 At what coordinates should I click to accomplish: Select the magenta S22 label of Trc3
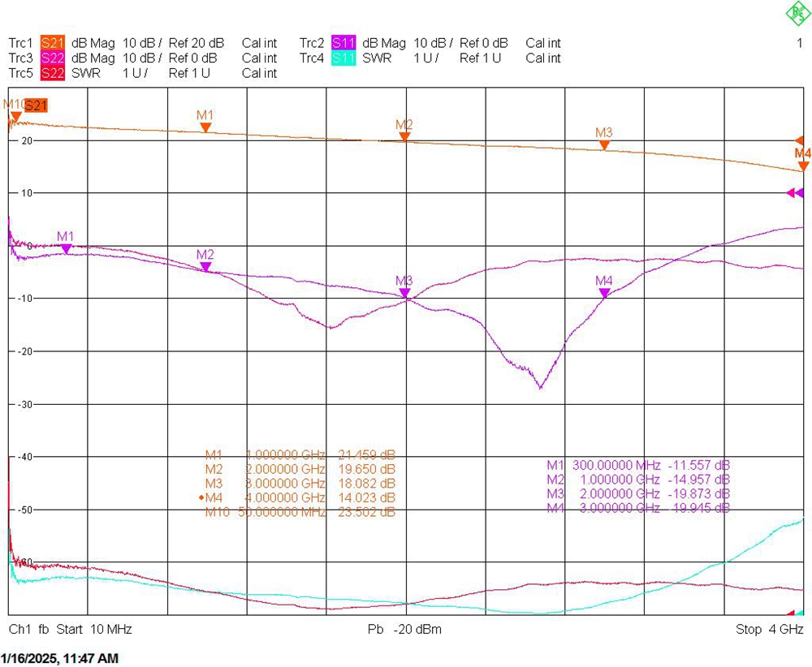click(52, 58)
